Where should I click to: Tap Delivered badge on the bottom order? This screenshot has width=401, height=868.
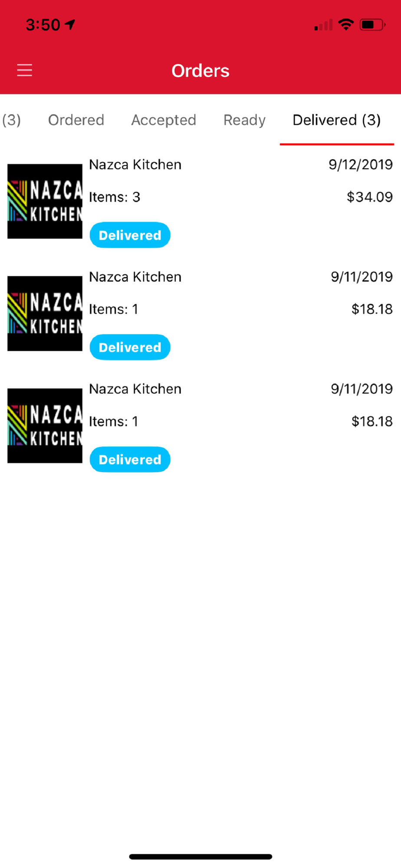coord(130,460)
